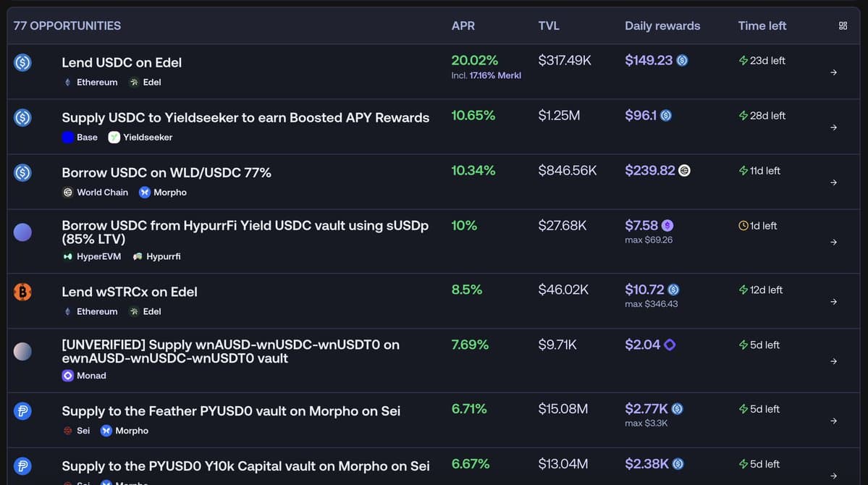Open Supply to the Feather PYUSD0 vault title
The width and height of the screenshot is (868, 485).
[231, 411]
